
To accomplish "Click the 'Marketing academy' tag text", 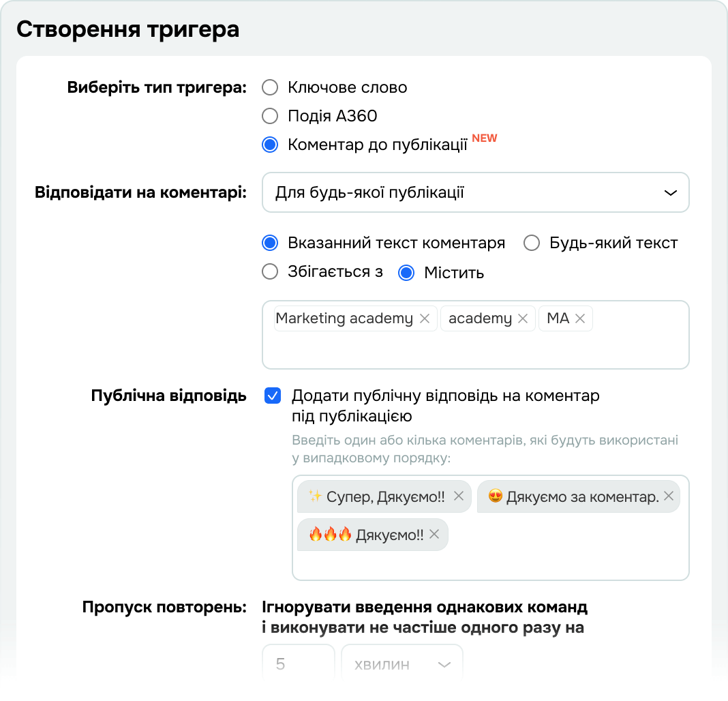I will 344,318.
